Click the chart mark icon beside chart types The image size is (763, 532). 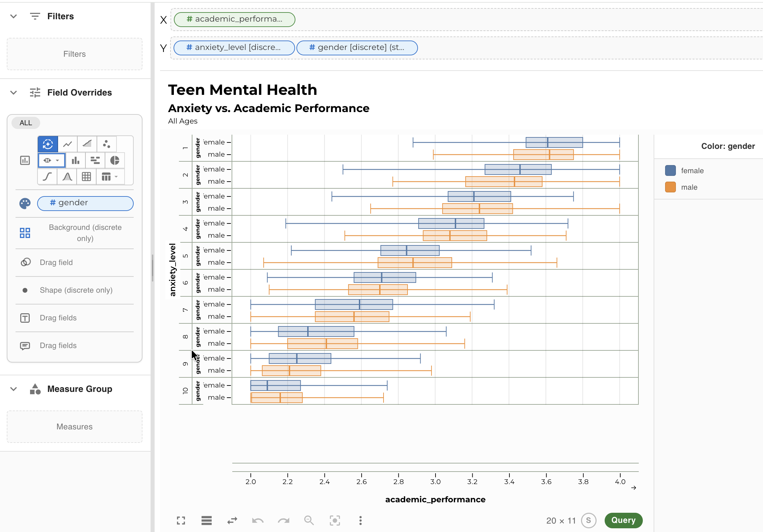coord(25,160)
